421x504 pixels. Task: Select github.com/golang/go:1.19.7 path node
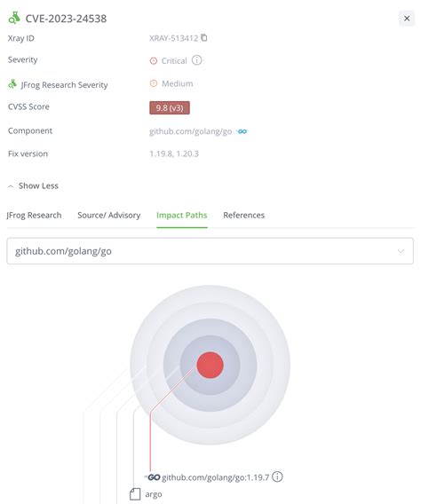[215, 477]
